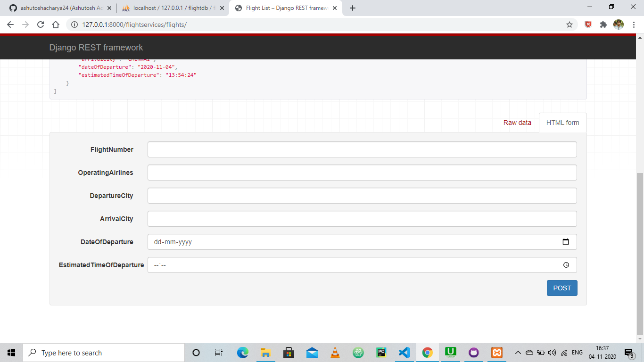This screenshot has height=362, width=644.
Task: Click the page vertical scrollbar thumb
Action: (x=640, y=253)
